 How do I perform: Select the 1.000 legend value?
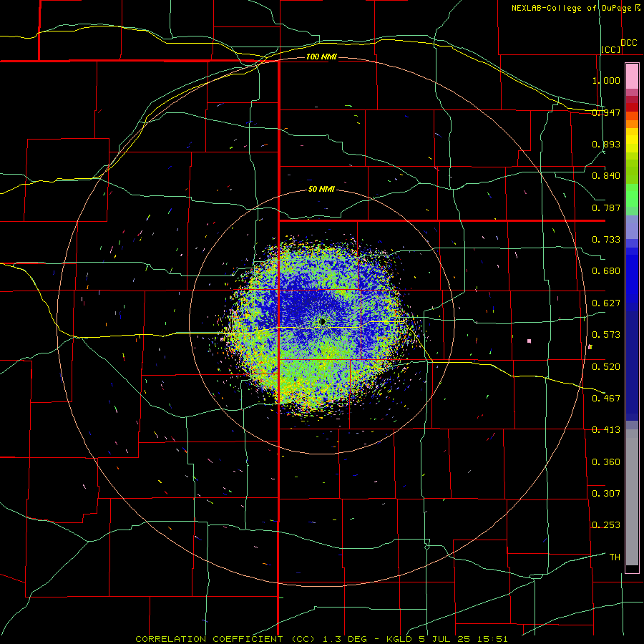(x=606, y=80)
